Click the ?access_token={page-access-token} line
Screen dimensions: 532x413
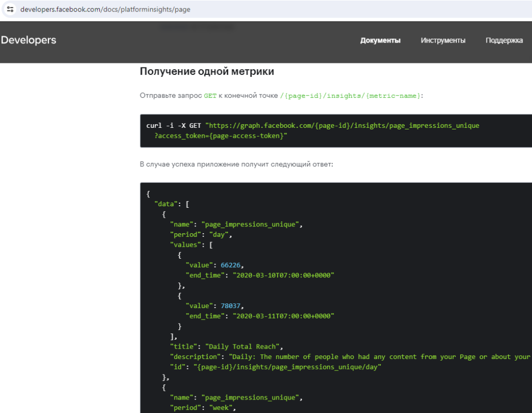pos(221,136)
